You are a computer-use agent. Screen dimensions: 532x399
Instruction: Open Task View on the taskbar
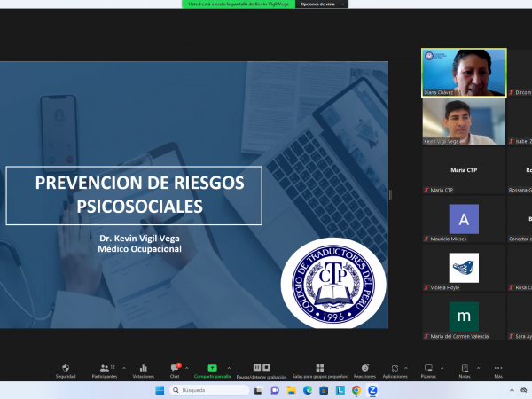coord(258,390)
